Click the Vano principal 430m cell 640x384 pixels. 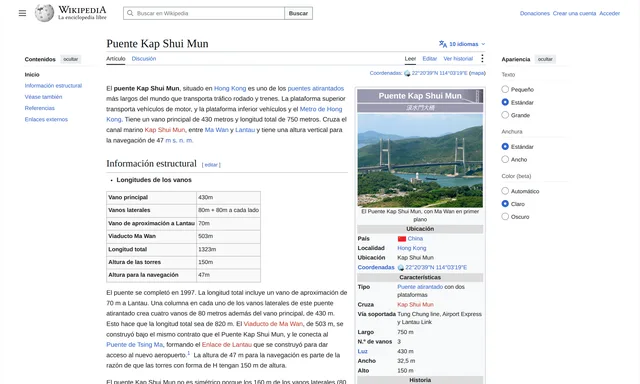coord(228,198)
